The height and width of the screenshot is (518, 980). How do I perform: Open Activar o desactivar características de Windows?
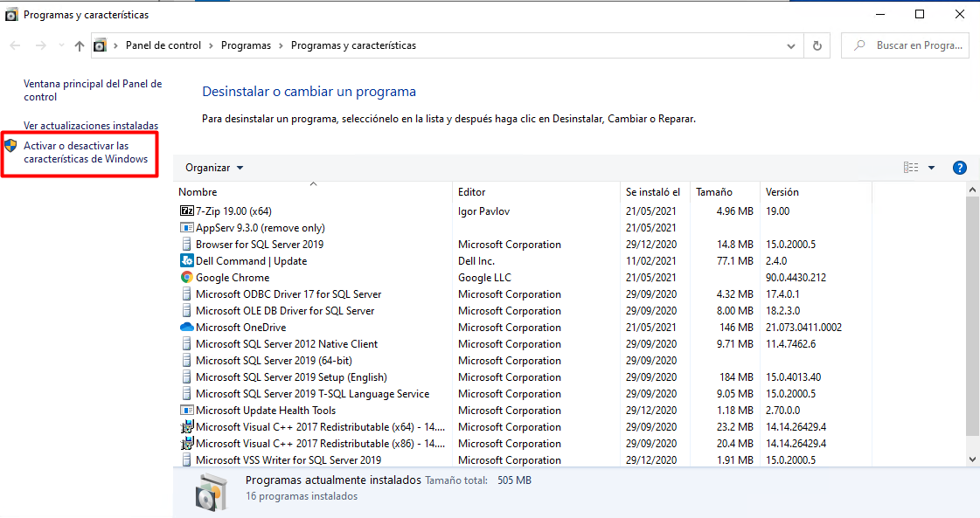click(86, 152)
